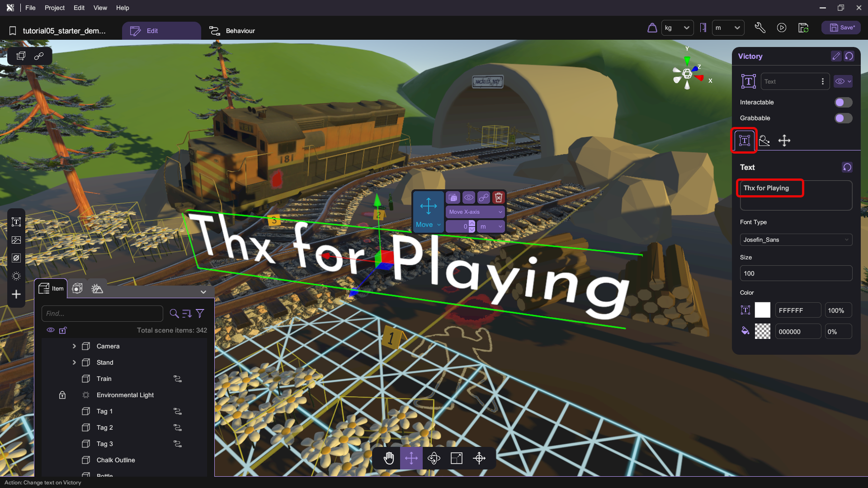Select the move tool in bottom toolbar
868x488 pixels.
click(411, 458)
